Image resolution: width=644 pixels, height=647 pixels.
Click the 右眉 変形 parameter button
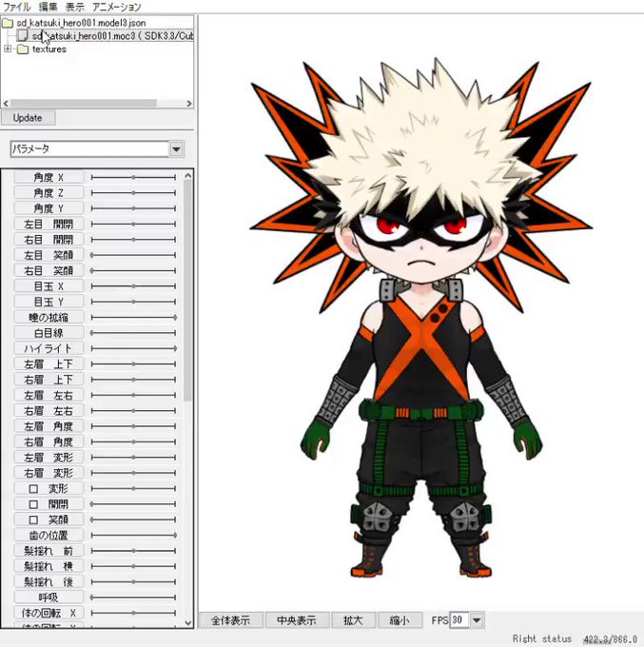(49, 473)
